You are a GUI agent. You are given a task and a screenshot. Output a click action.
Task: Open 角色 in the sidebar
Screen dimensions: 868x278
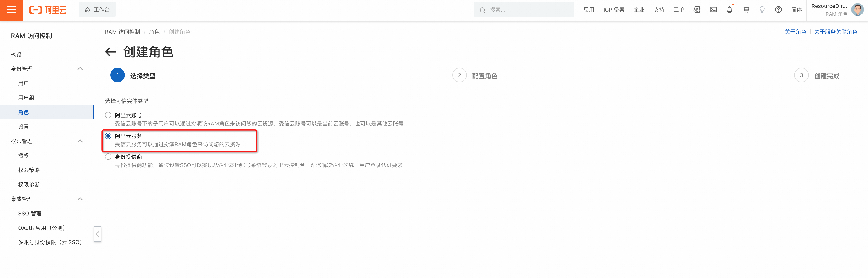click(x=47, y=112)
